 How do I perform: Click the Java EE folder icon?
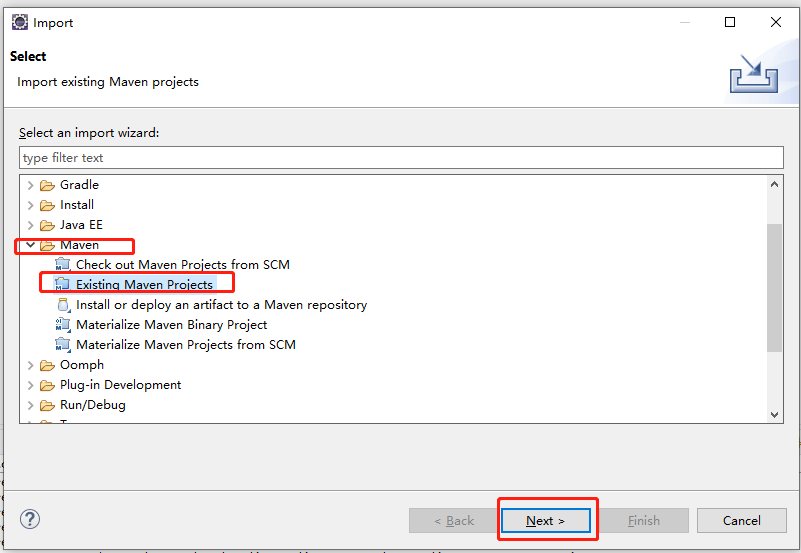[x=47, y=225]
